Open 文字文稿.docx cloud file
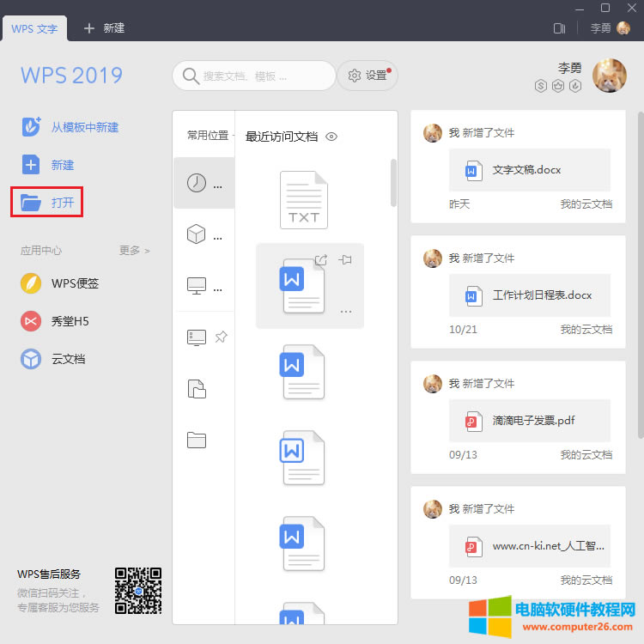 click(530, 170)
